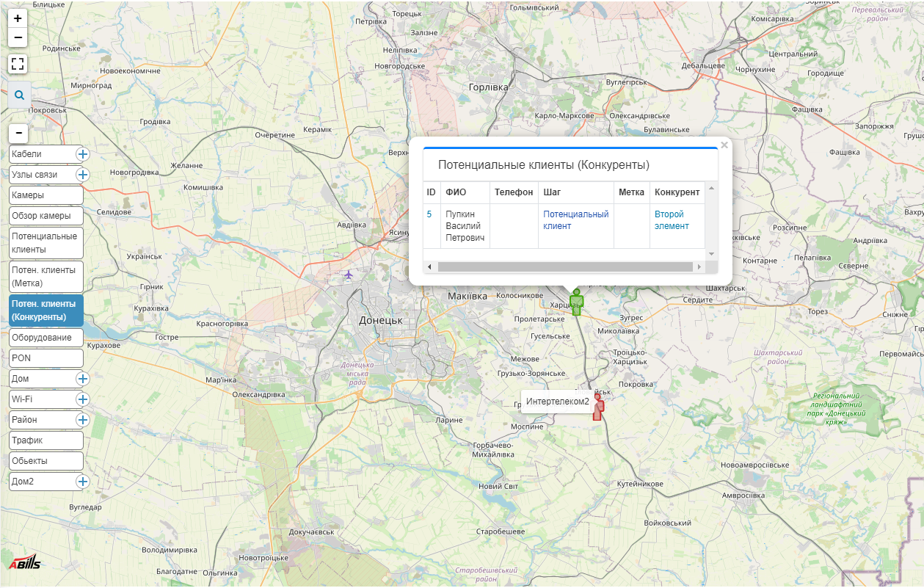Expand the Wi-Fi layer plus button
This screenshot has width=924, height=588.
[x=83, y=399]
